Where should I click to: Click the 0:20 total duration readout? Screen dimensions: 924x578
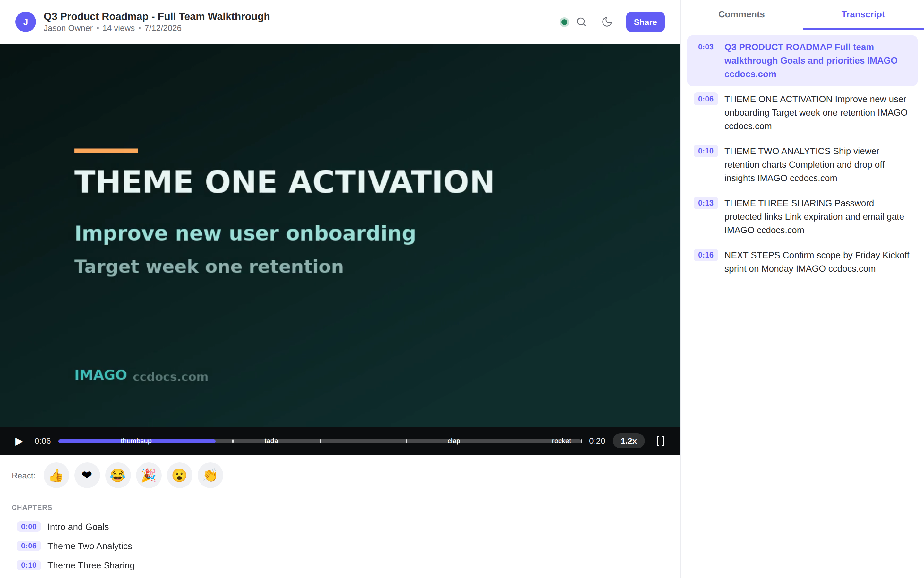click(x=597, y=441)
